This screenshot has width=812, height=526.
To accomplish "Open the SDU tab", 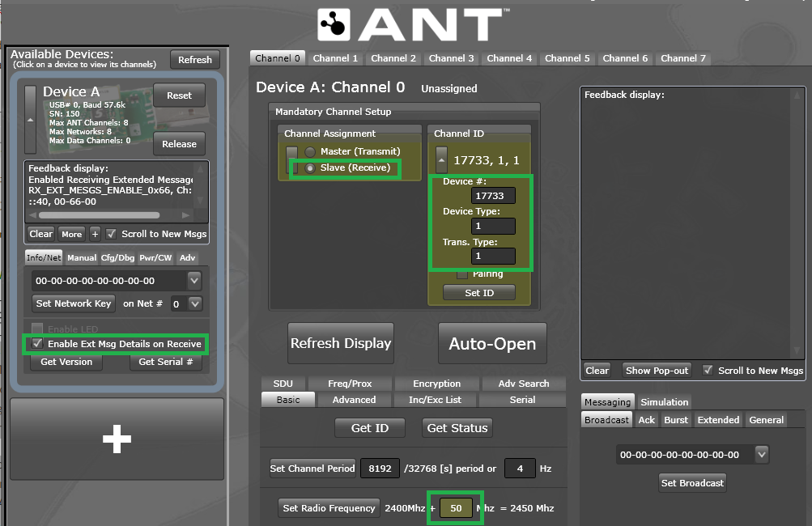I will pyautogui.click(x=283, y=384).
